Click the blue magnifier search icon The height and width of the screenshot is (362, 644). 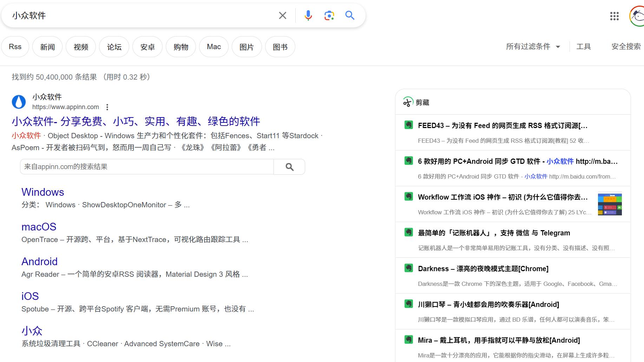tap(350, 15)
